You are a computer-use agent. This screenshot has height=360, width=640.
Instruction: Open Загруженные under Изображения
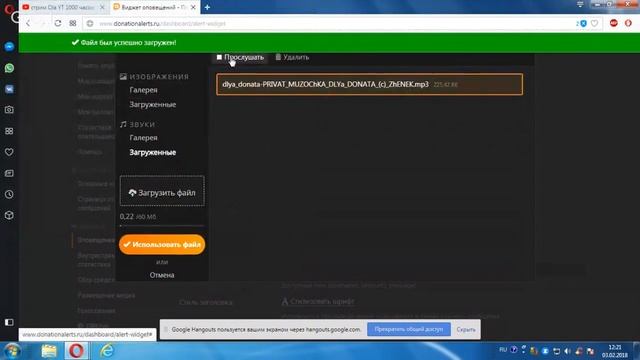tap(153, 104)
